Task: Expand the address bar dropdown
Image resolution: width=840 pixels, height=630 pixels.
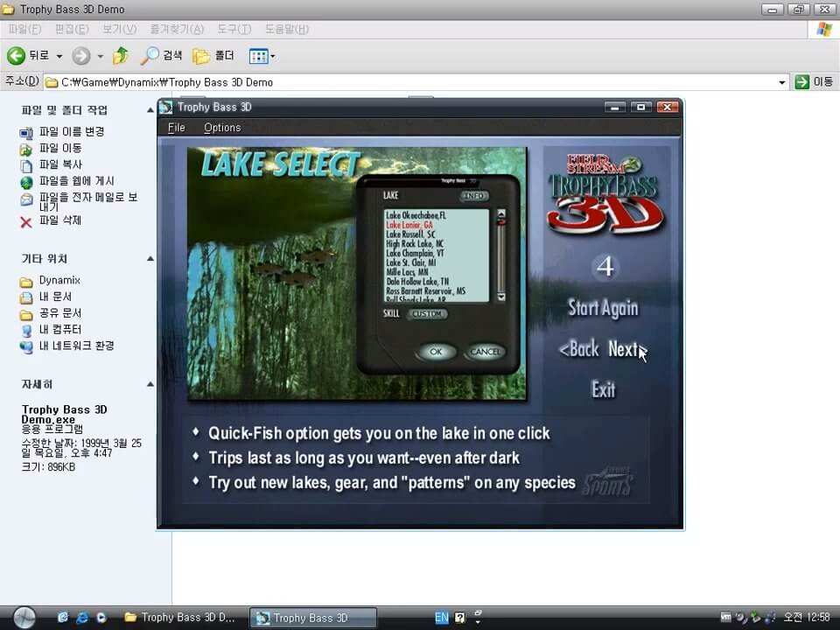Action: (782, 82)
